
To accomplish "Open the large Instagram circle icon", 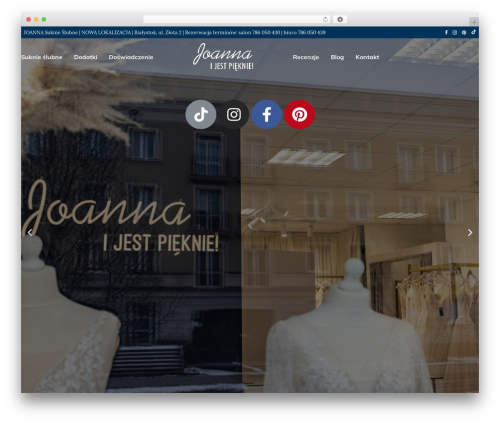I will 234,114.
